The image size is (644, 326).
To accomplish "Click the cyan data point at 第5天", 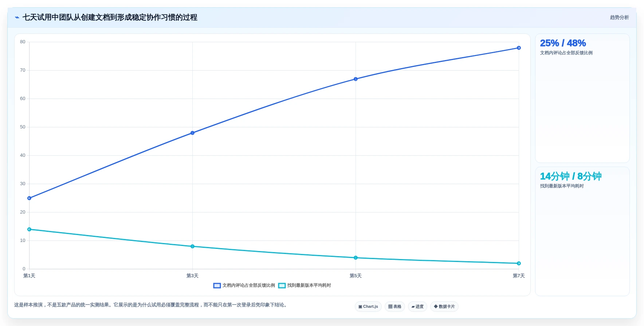I will tap(356, 258).
